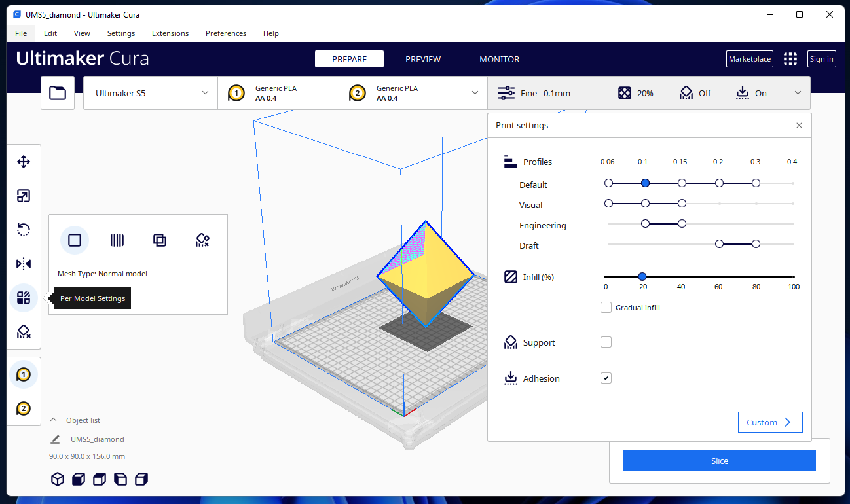Click the Infill slider handle at 20
Screen dimensions: 850x504
tap(642, 277)
